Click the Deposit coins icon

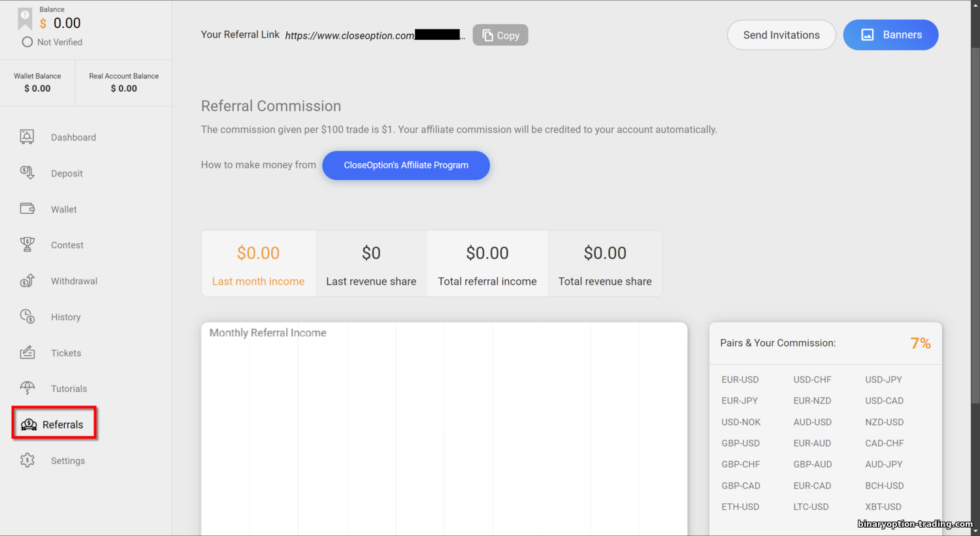coord(27,173)
